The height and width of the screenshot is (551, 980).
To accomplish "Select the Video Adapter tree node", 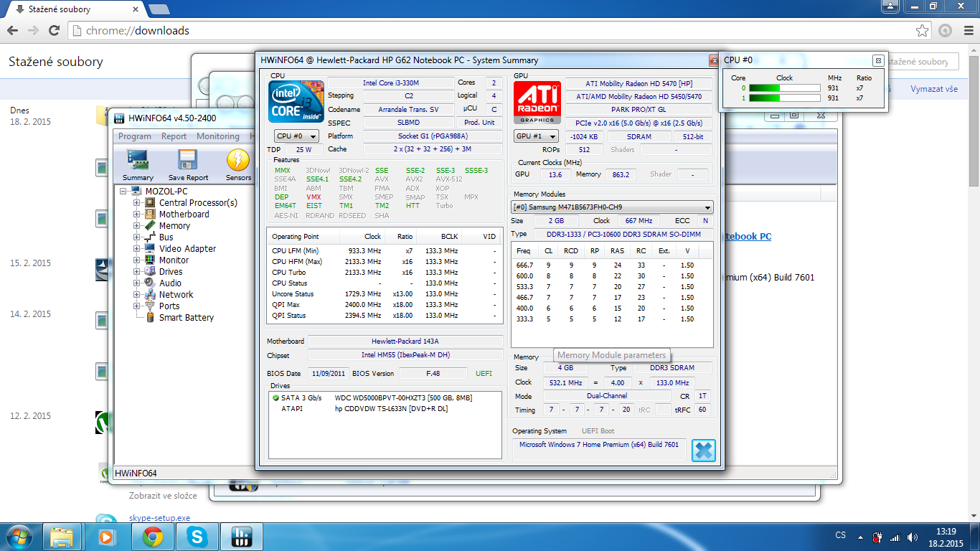I will pyautogui.click(x=187, y=249).
